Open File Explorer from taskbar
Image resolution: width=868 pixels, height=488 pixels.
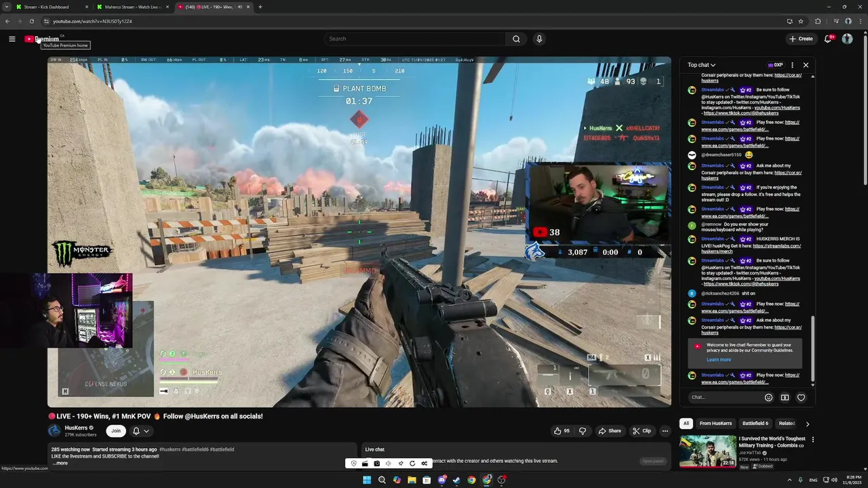412,480
